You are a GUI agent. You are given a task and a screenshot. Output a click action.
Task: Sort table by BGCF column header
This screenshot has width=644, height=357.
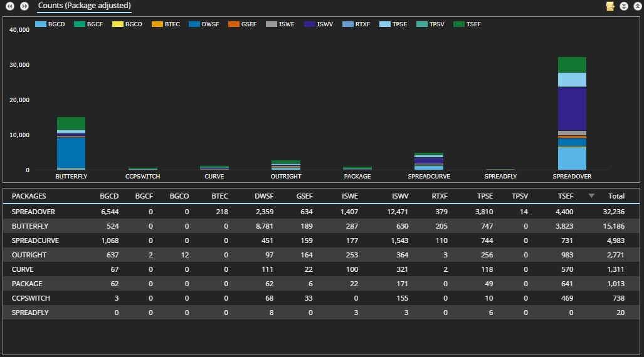(144, 196)
